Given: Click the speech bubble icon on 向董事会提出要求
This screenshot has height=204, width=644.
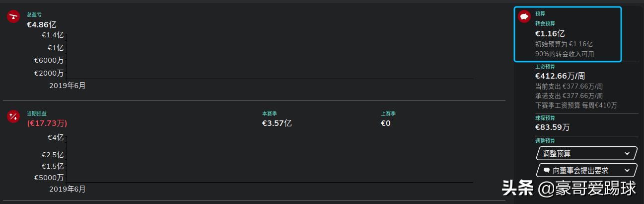Looking at the screenshot, I should (547, 170).
